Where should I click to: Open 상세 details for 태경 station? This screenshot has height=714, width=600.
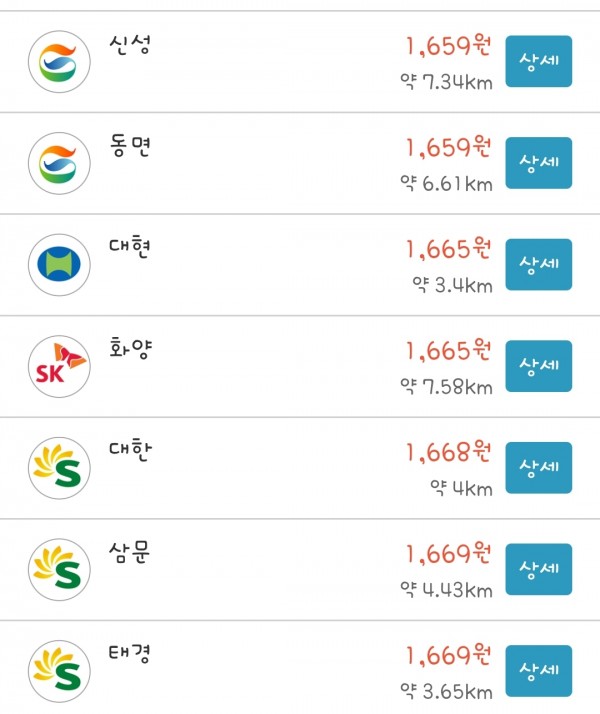[539, 670]
